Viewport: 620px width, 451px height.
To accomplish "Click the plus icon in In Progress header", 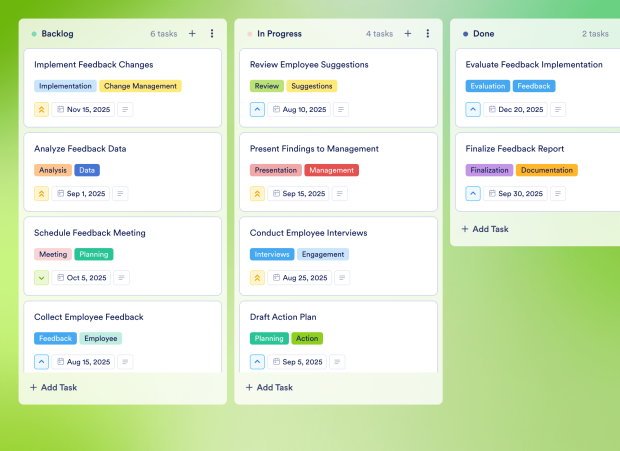I will pos(408,33).
